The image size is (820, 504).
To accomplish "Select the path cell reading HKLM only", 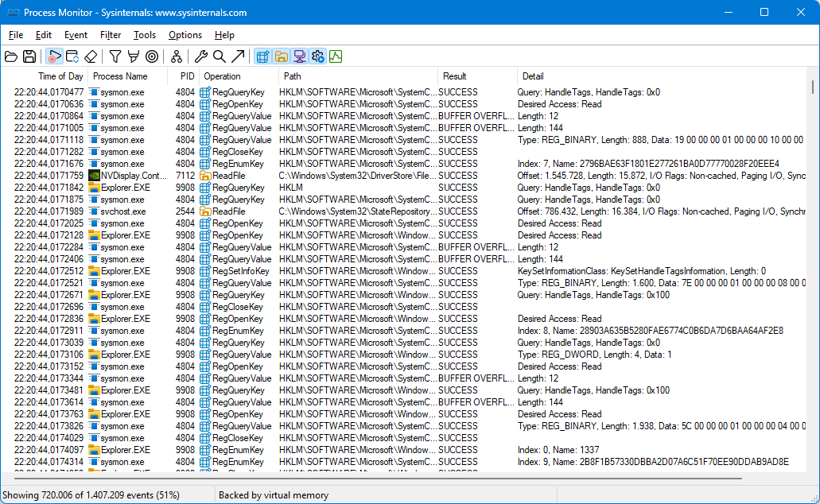I will (291, 188).
